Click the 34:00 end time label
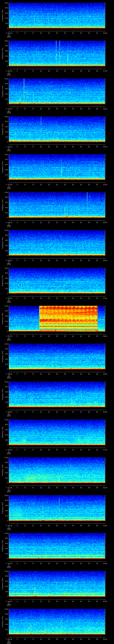114x644 pixels. [x=105, y=184]
